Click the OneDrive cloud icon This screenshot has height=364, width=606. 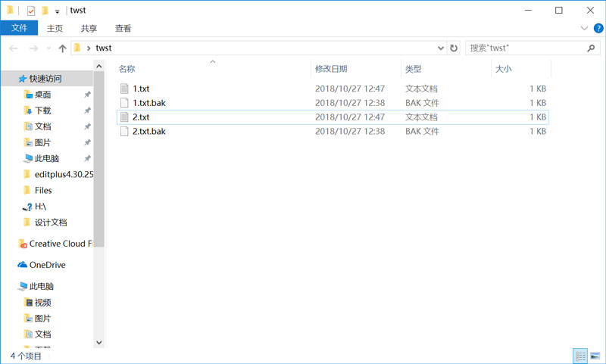(23, 265)
